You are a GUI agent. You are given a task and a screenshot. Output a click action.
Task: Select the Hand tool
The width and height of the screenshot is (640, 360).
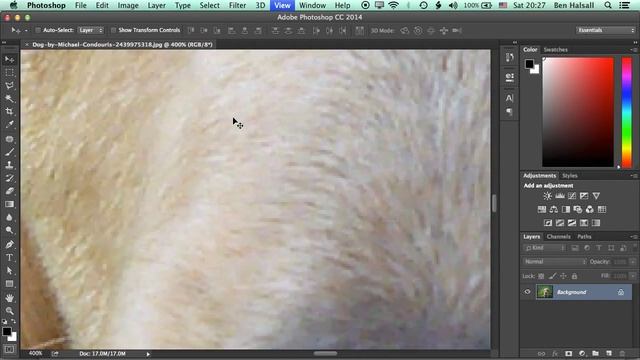pos(9,298)
